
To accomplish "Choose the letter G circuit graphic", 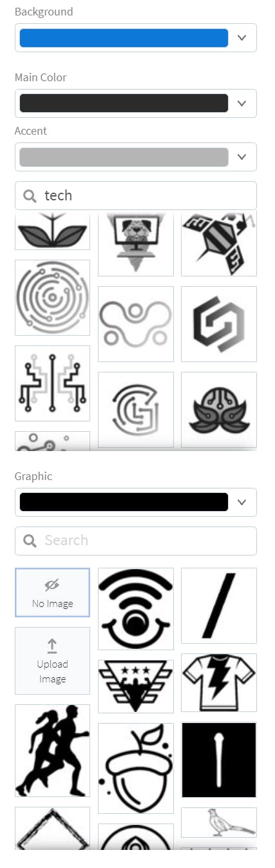I will (136, 410).
